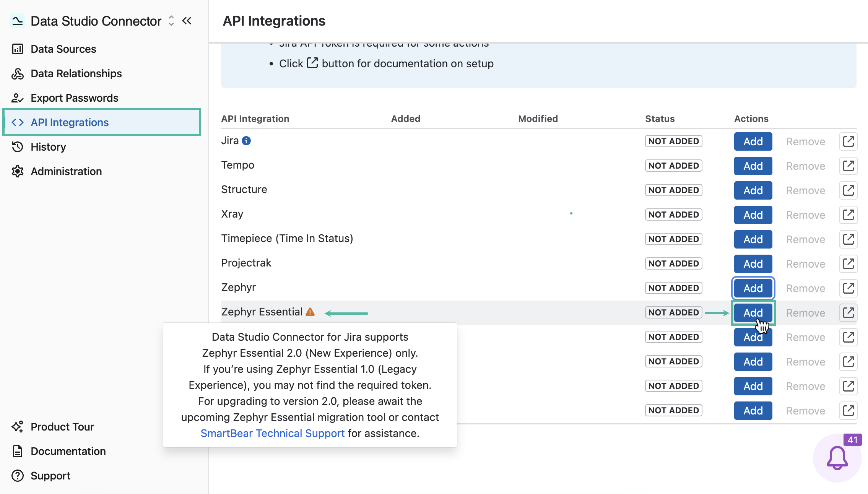Click the Zephyr Essential row name
This screenshot has width=868, height=494.
coord(262,312)
